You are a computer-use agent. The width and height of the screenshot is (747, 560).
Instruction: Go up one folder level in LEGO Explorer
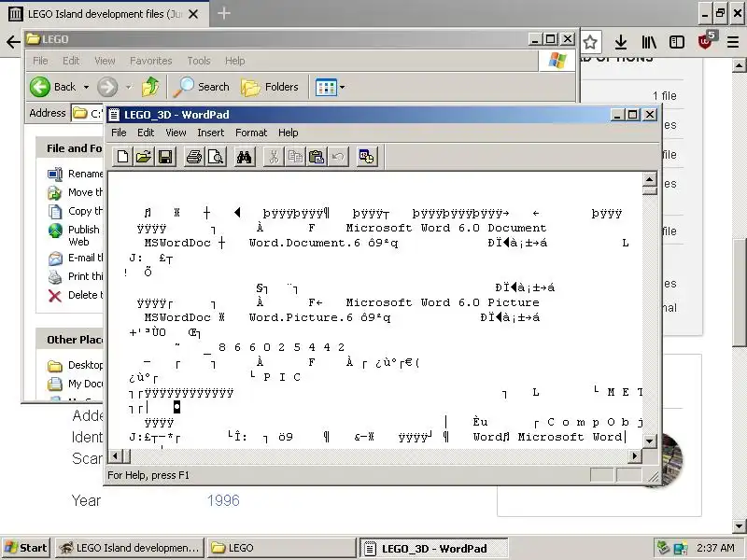coord(150,87)
